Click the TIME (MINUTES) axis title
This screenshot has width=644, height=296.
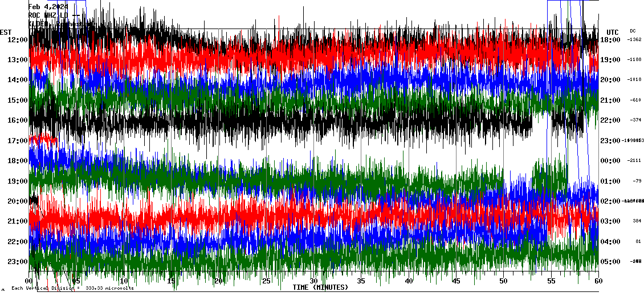pyautogui.click(x=320, y=287)
